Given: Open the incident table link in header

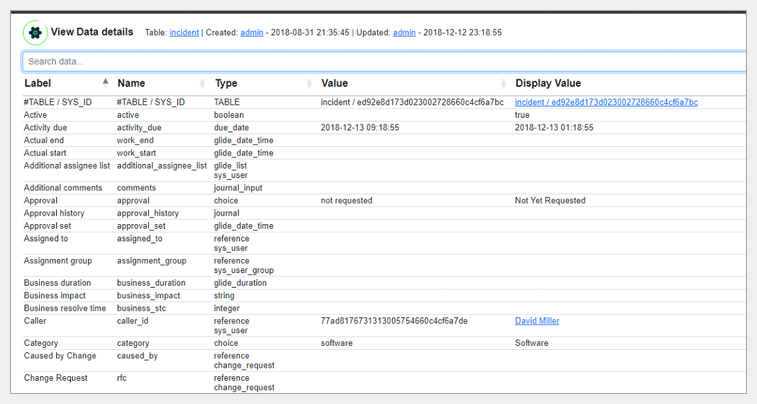Looking at the screenshot, I should [x=184, y=33].
